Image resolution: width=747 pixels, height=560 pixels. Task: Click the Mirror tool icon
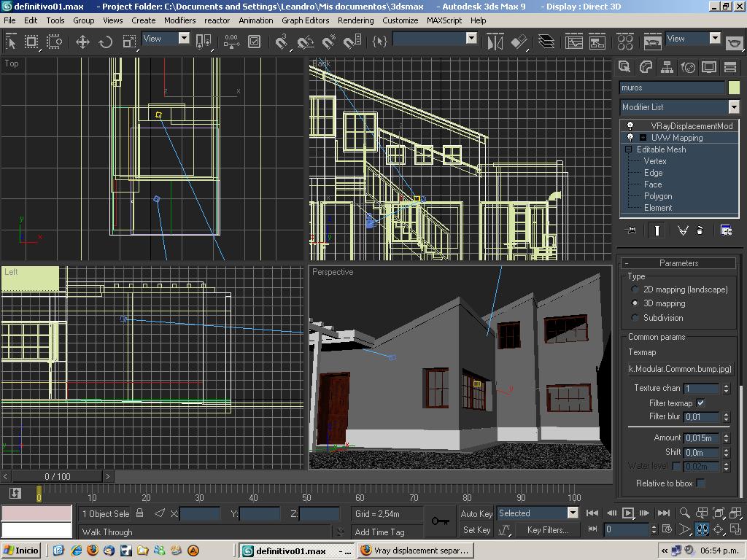click(495, 42)
